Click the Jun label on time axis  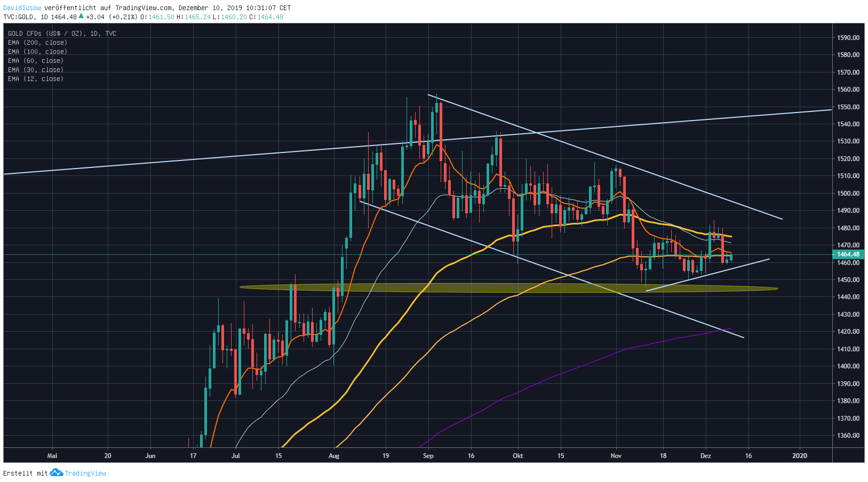(150, 456)
